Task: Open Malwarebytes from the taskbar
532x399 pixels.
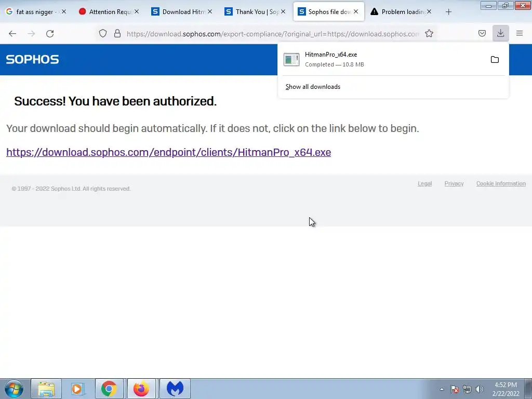Action: pyautogui.click(x=175, y=389)
